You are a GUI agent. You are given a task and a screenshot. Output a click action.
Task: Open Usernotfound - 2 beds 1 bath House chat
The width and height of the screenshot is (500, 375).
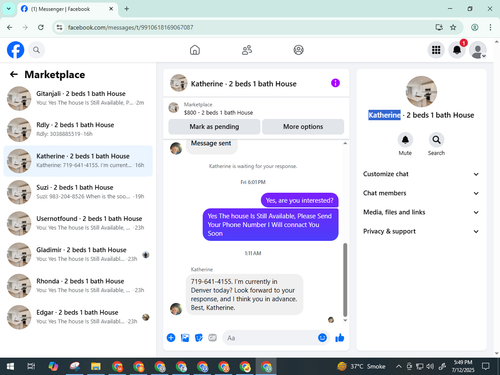(x=78, y=223)
